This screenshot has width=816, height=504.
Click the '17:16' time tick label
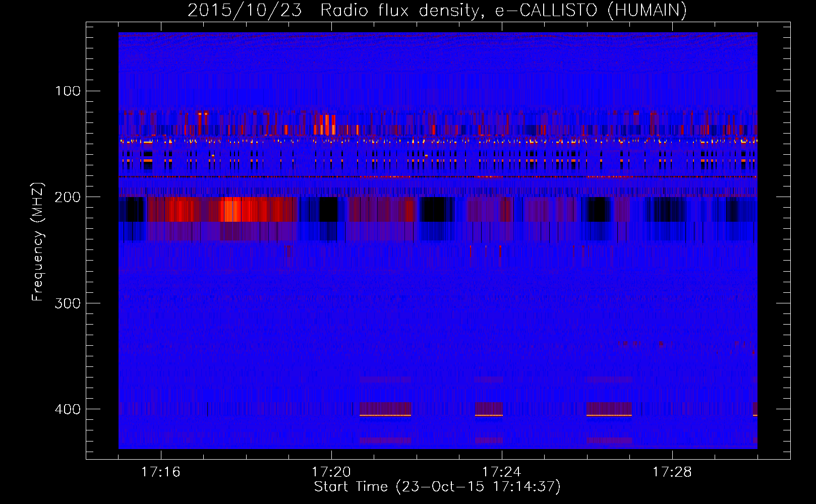[161, 472]
